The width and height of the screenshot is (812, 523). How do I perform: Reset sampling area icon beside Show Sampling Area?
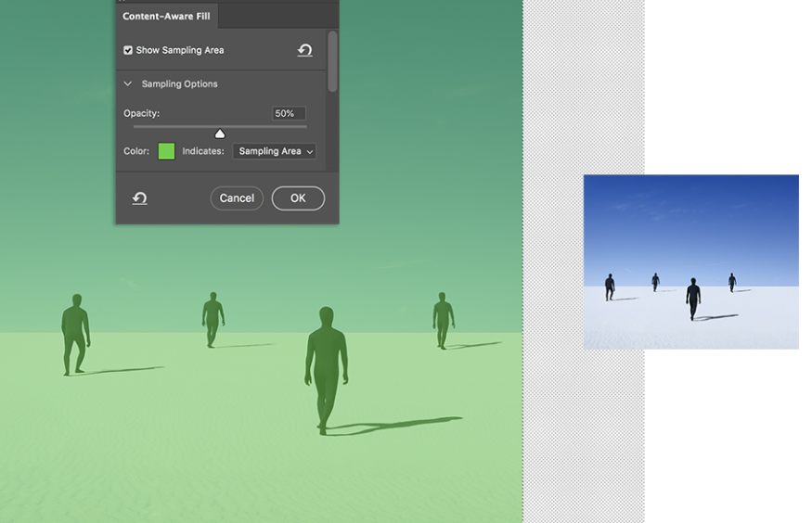pos(304,50)
